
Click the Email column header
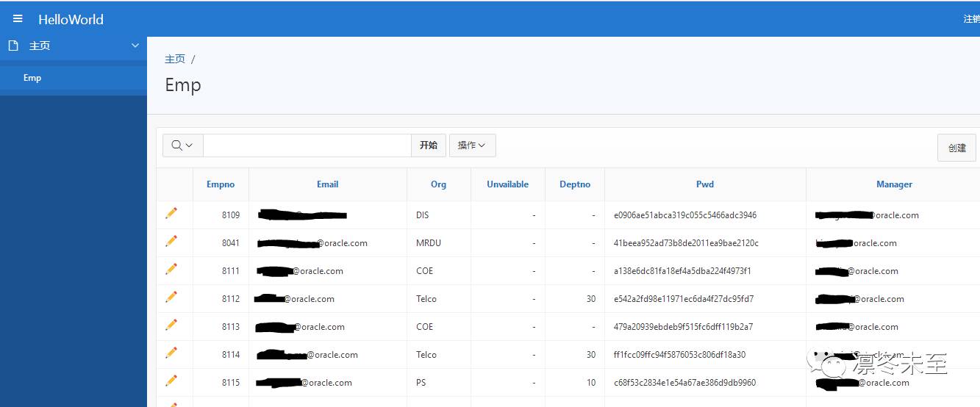(328, 184)
